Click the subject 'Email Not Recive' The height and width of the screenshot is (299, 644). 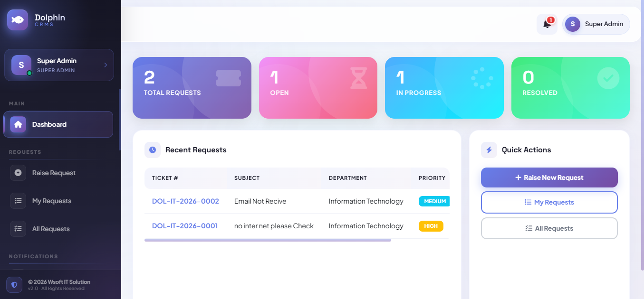tap(260, 201)
